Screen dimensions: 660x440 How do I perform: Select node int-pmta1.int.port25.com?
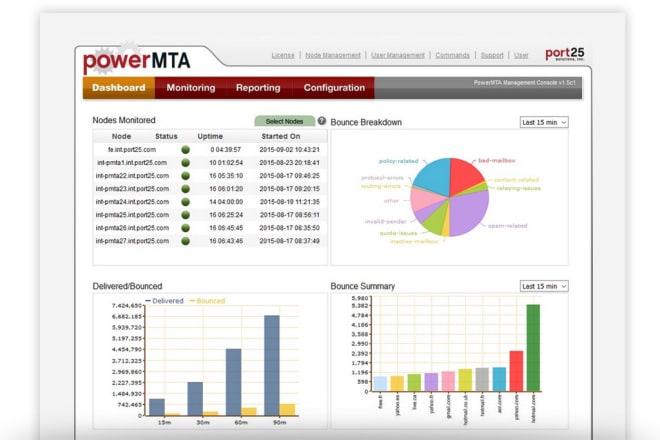(132, 163)
